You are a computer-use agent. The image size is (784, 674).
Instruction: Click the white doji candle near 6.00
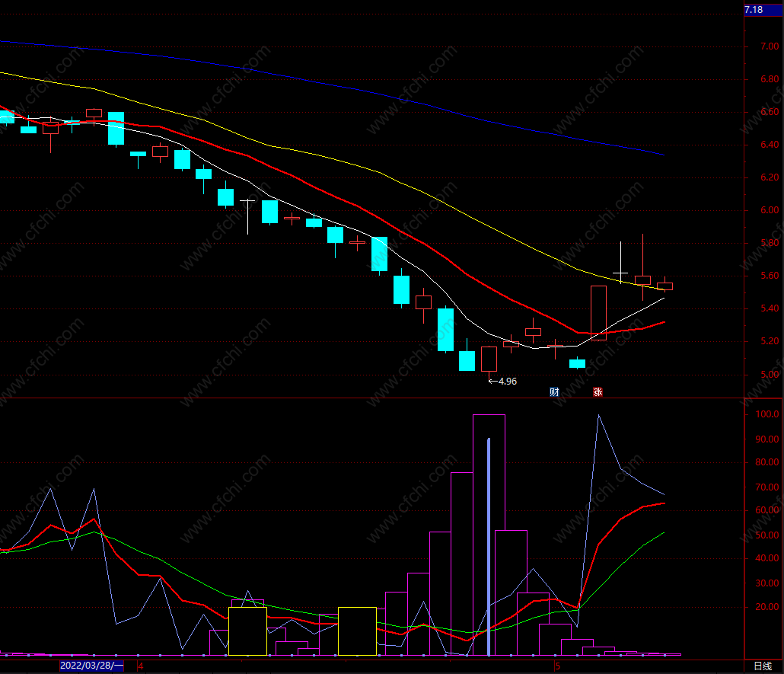247,216
